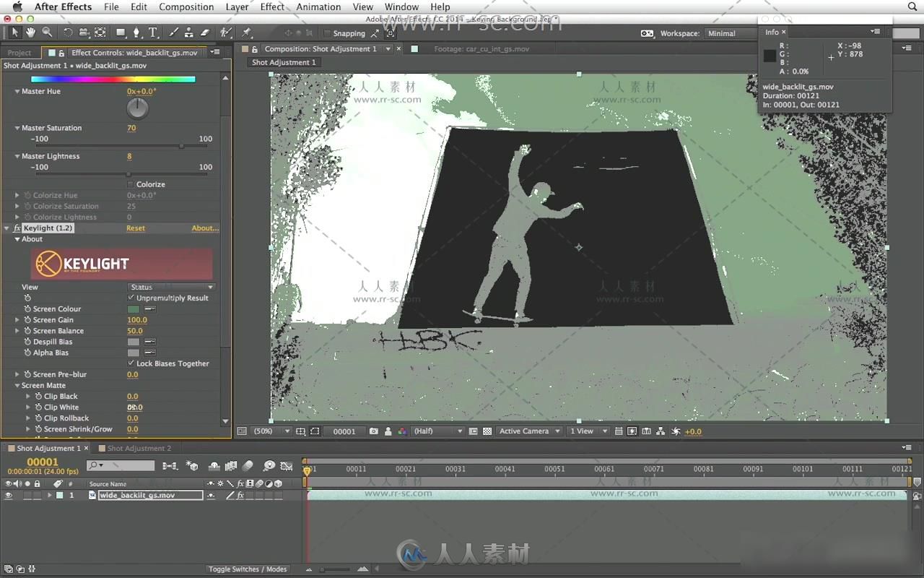Select the Rotation tool
The height and width of the screenshot is (578, 924).
pyautogui.click(x=68, y=33)
